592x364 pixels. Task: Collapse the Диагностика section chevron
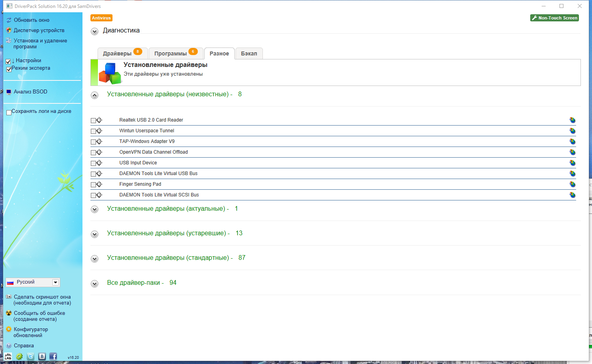coord(94,32)
